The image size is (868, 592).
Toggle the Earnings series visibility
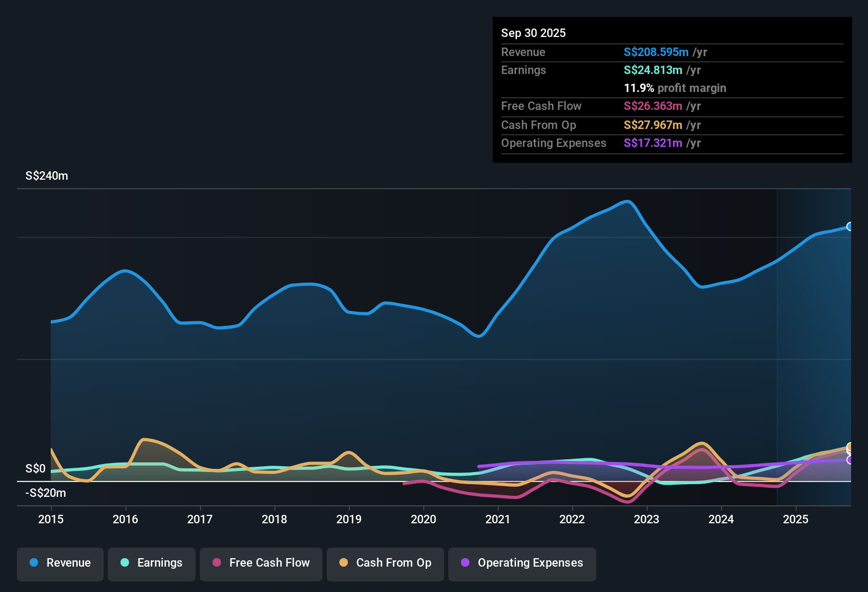(152, 563)
